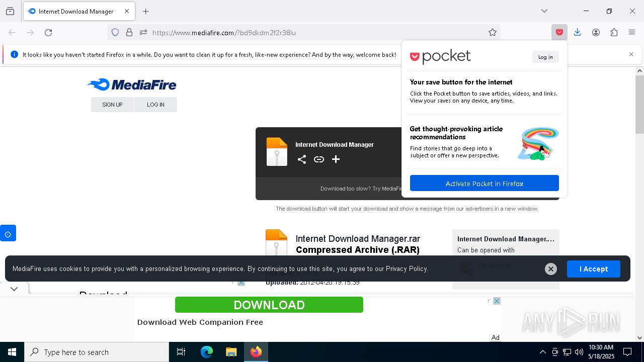Image resolution: width=644 pixels, height=362 pixels.
Task: Show hidden system tray icons
Action: 542,352
